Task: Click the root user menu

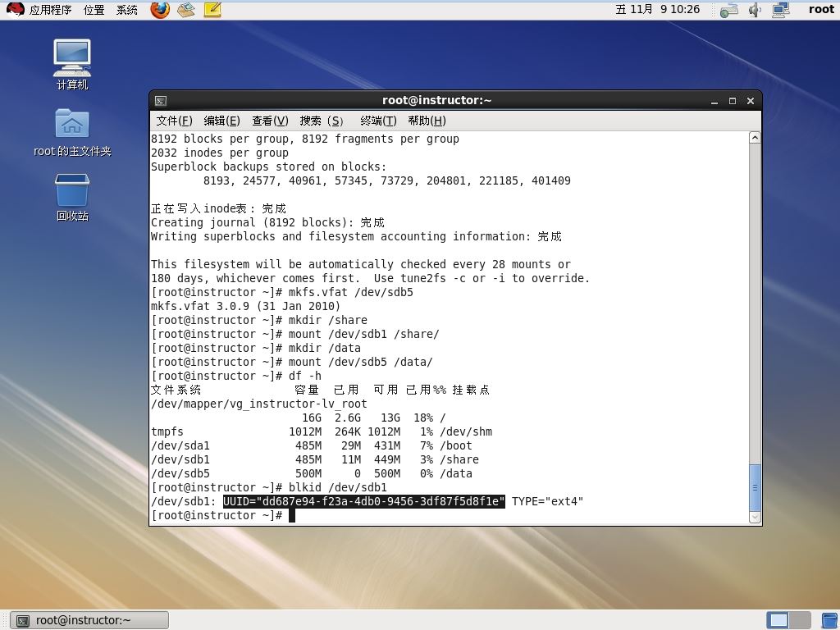Action: click(821, 10)
